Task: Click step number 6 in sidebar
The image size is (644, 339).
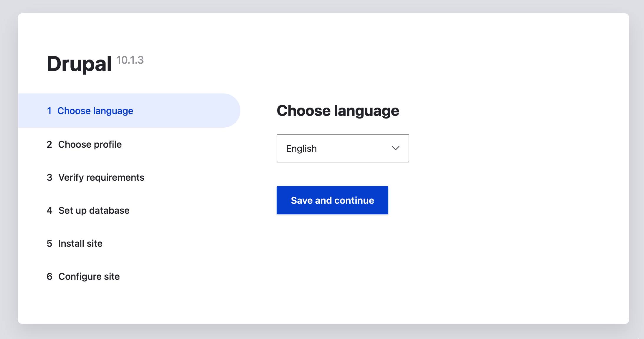Action: pyautogui.click(x=49, y=277)
